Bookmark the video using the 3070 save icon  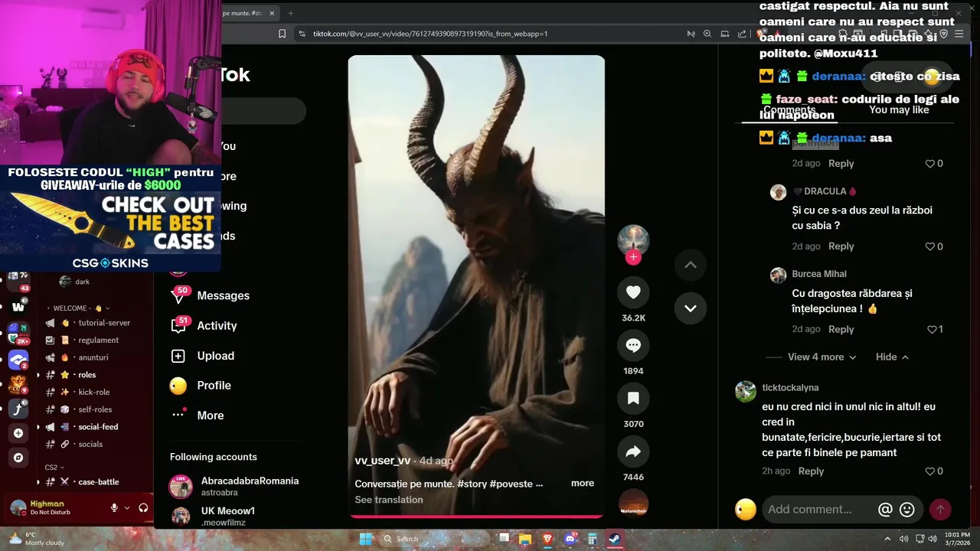pos(633,398)
